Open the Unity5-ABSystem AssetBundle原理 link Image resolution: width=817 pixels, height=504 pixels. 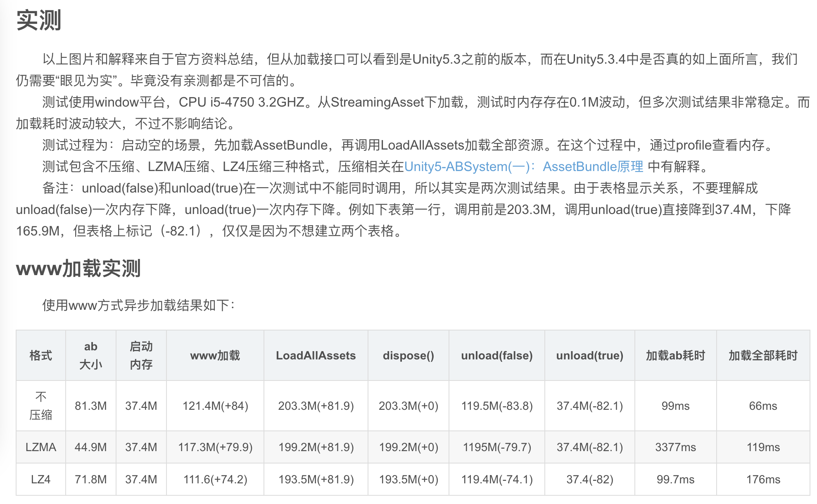point(523,166)
